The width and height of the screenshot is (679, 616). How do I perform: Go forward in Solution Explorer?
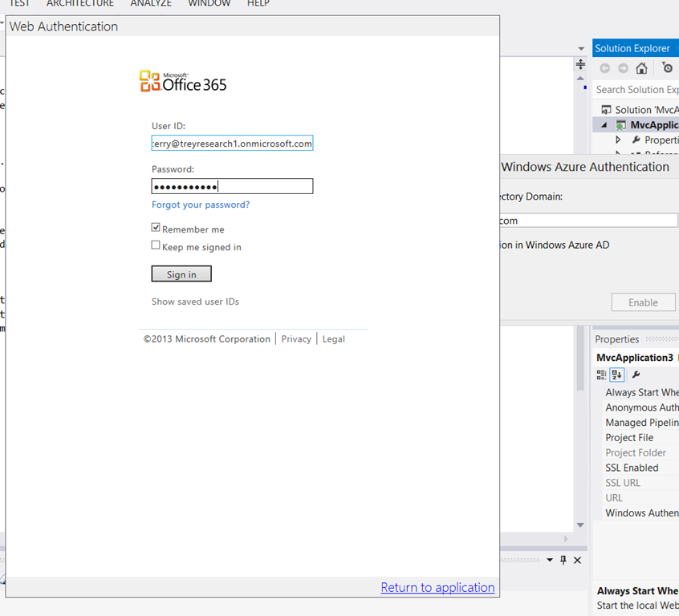point(623,68)
